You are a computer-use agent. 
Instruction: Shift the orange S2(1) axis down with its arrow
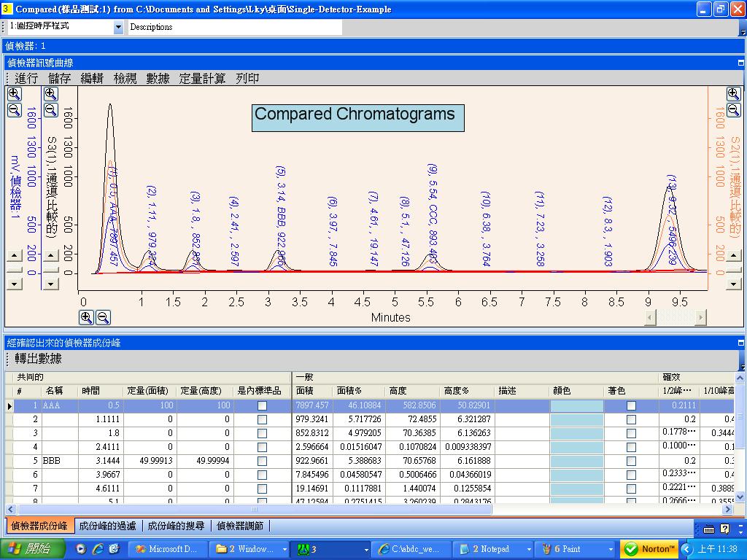[x=734, y=284]
